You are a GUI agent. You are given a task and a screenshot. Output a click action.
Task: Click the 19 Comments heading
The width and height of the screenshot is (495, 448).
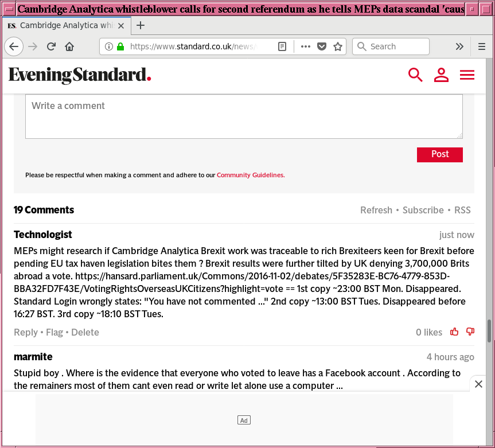(44, 210)
